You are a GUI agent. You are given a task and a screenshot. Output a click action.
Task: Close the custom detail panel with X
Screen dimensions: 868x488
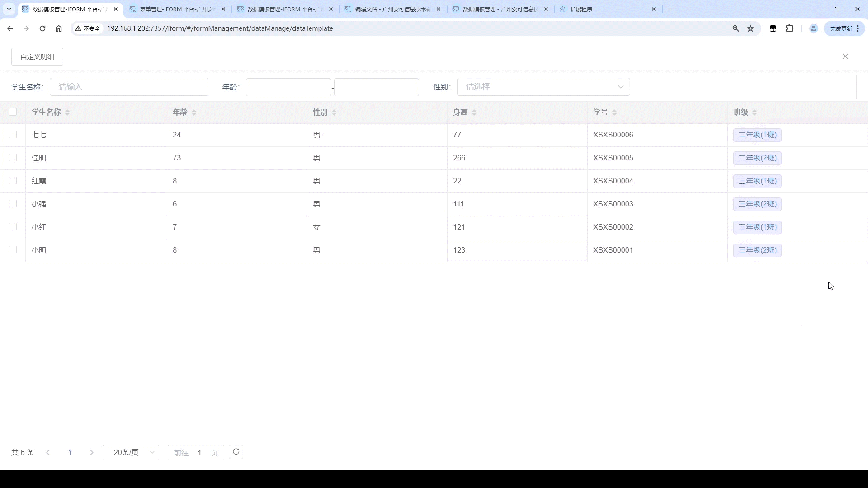[845, 56]
